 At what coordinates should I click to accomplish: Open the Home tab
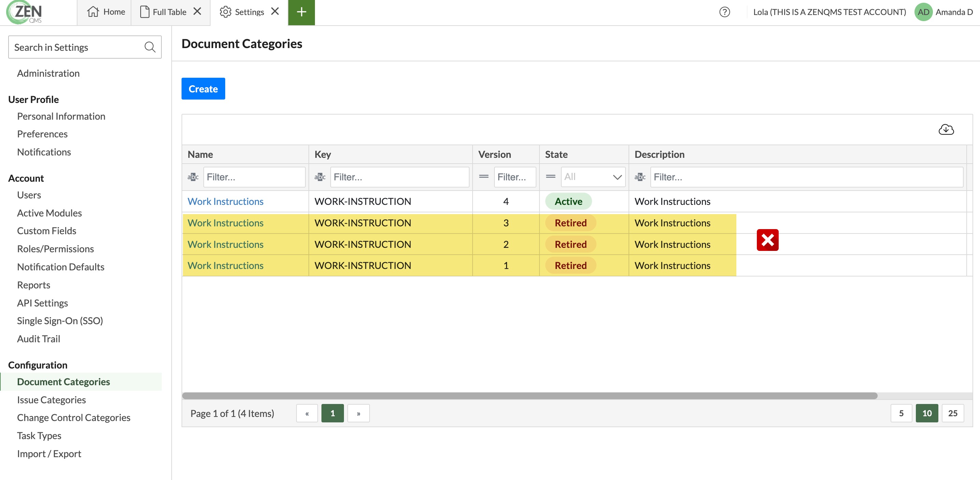click(x=106, y=12)
